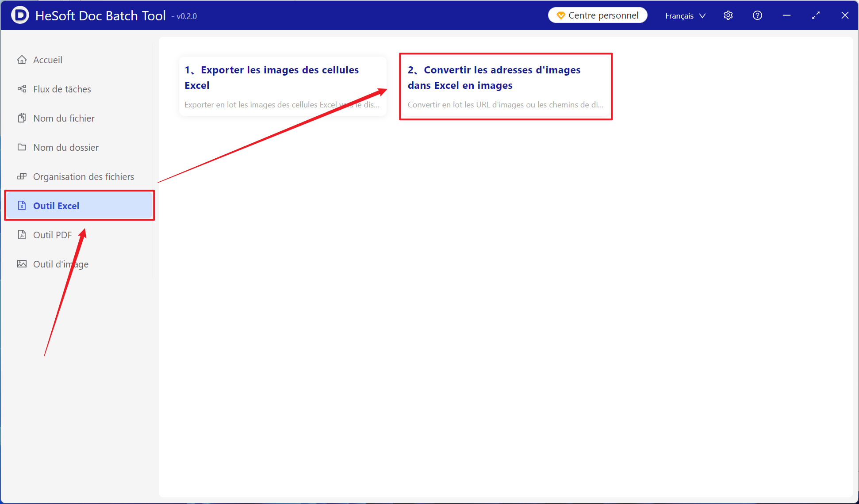This screenshot has height=504, width=859.
Task: Click the Nom du fichier document icon
Action: (22, 118)
